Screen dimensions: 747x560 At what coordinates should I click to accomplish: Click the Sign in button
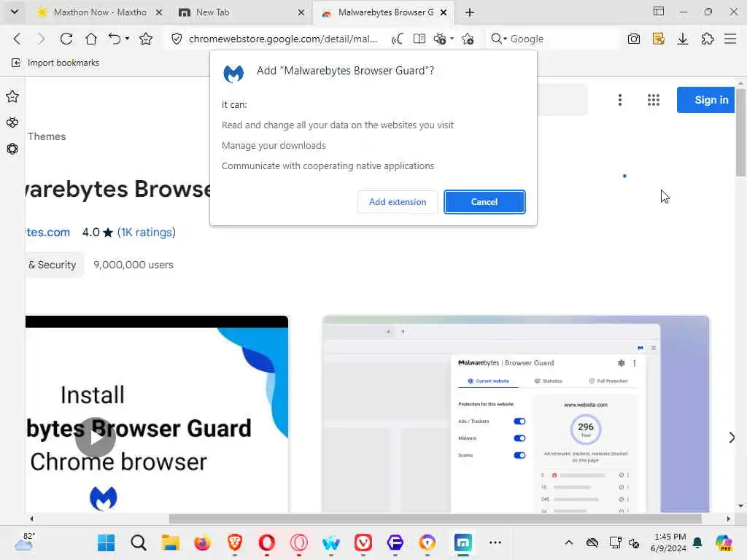coord(706,100)
